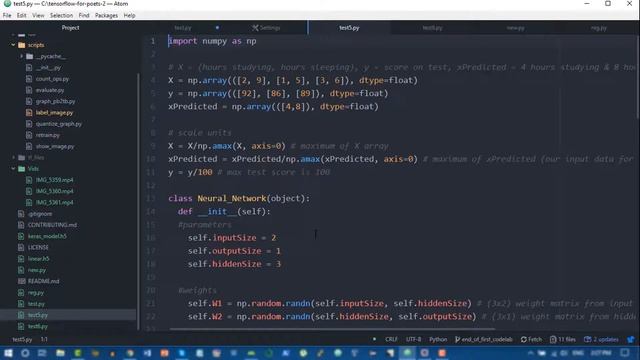Select the green Vids folder icon

click(x=22, y=169)
